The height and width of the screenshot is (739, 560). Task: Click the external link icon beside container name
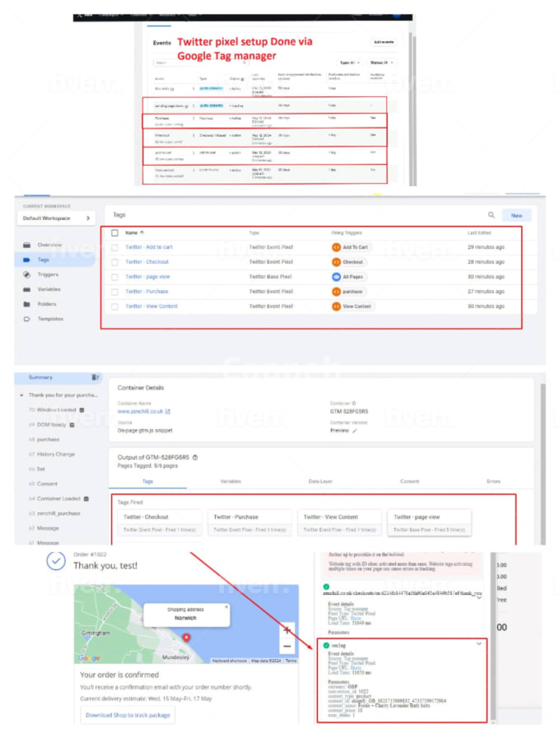point(168,411)
